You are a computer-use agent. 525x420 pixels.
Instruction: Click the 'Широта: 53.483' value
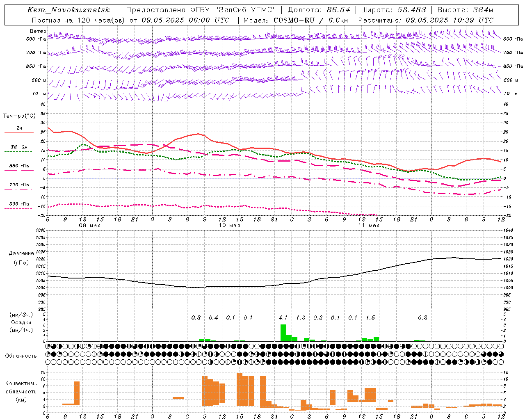[x=394, y=10]
